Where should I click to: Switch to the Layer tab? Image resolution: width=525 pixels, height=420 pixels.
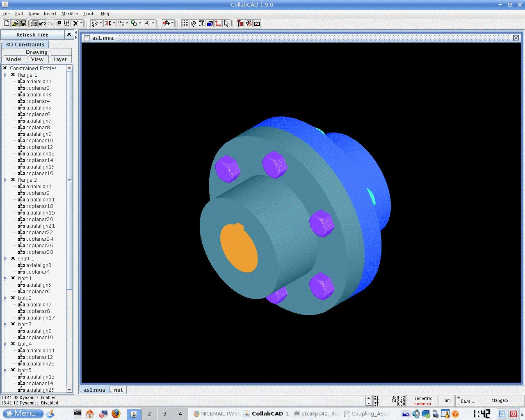[x=60, y=59]
